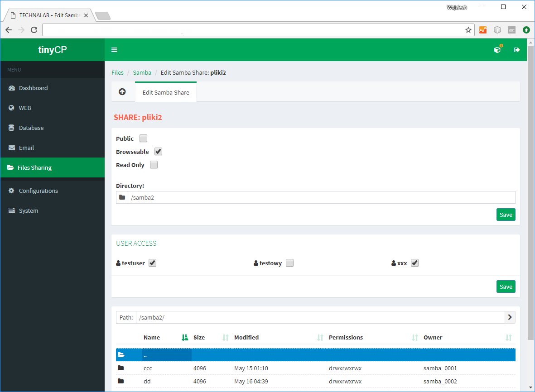Close the TECHNALAB browser tab
Viewport: 535px width, 392px height.
pos(86,15)
